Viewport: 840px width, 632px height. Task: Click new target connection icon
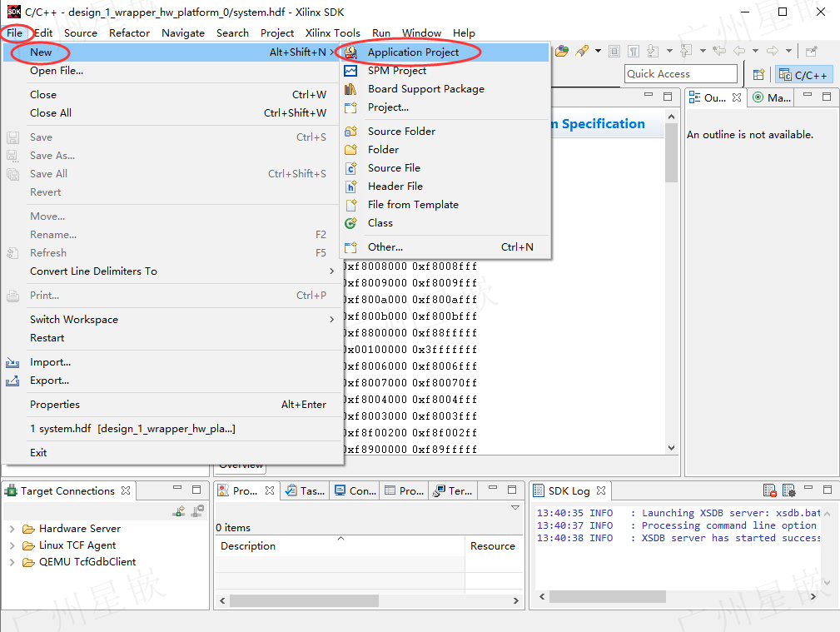(x=179, y=511)
